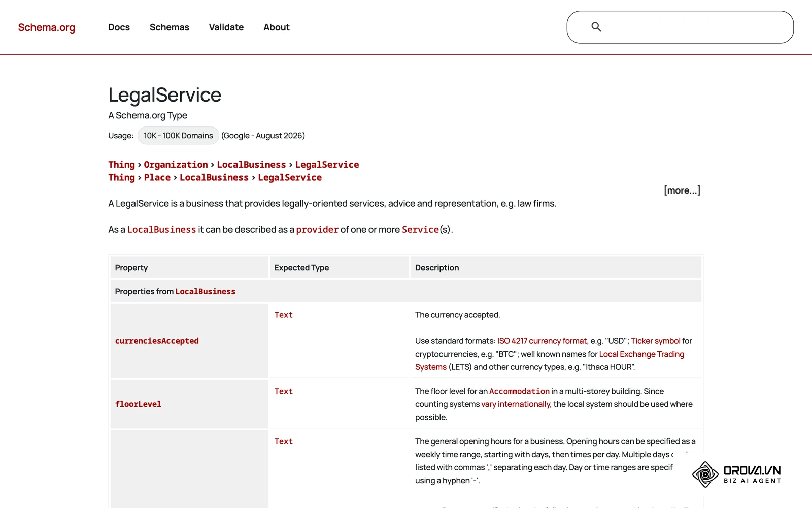Open Text type for floorLevel row
The width and height of the screenshot is (812, 508).
pos(284,391)
